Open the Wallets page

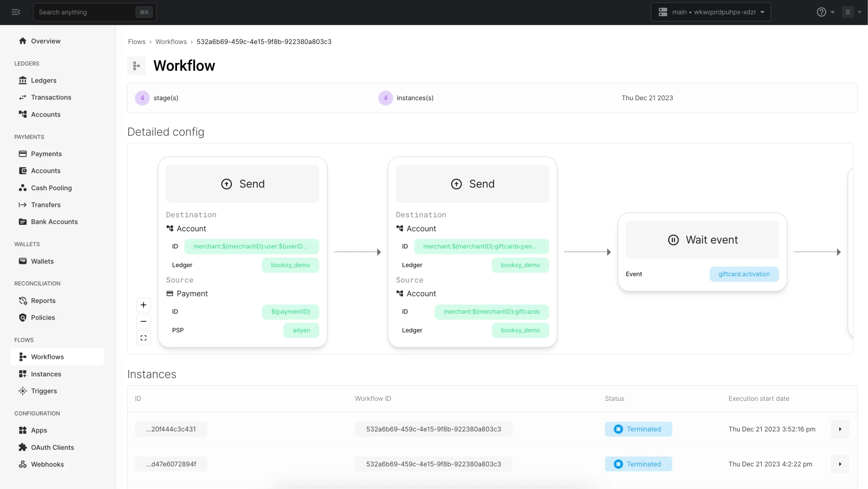42,261
